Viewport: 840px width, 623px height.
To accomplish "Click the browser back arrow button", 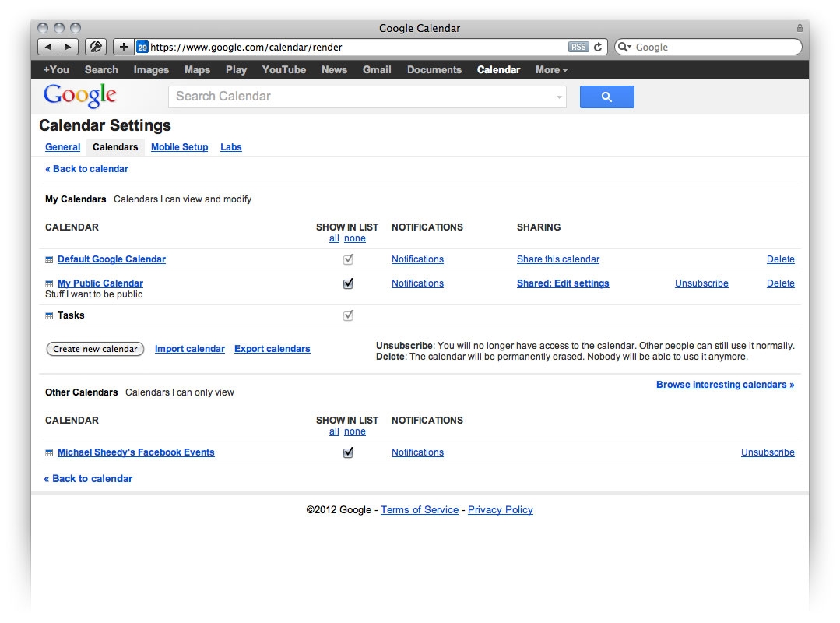I will tap(48, 47).
